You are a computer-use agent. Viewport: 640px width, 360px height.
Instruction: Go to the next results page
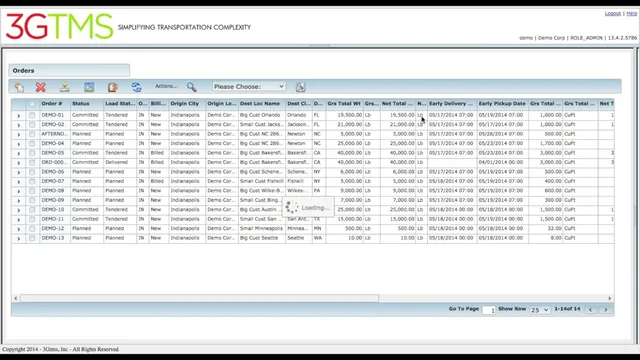click(x=606, y=310)
